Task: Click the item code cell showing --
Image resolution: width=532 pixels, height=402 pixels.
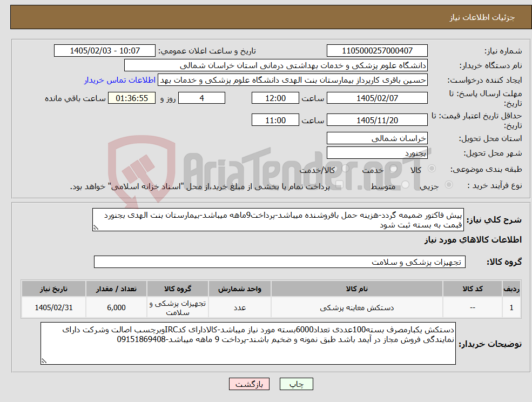Action: [x=473, y=307]
